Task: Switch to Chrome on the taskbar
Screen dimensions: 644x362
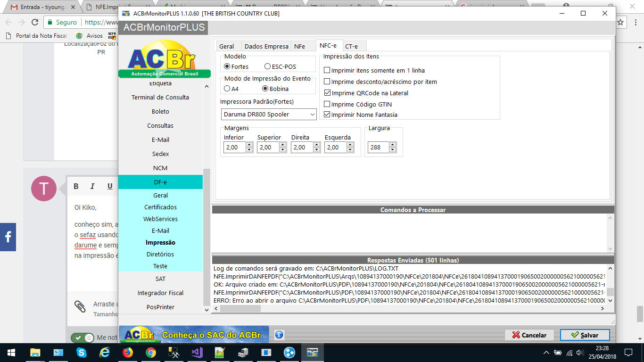Action: [x=151, y=352]
